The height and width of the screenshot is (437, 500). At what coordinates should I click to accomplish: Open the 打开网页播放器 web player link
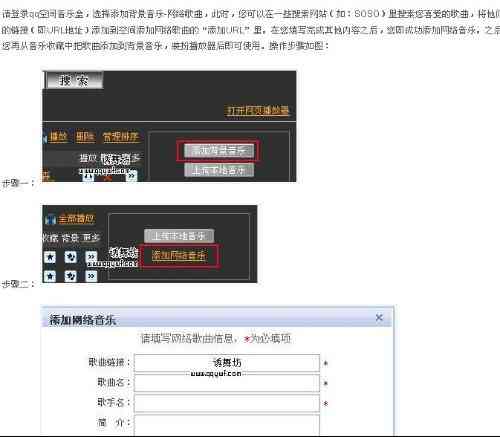pos(257,110)
